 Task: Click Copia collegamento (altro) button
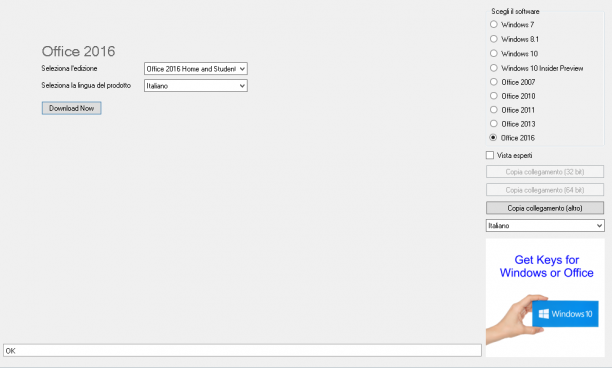tap(545, 208)
